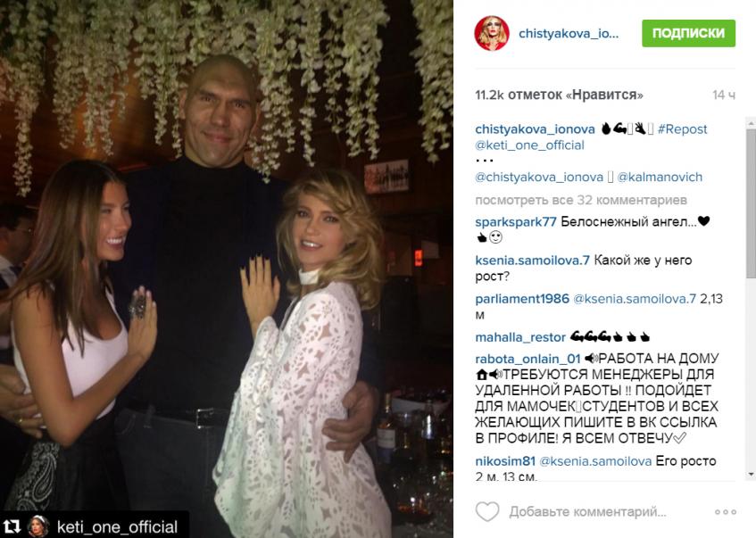756x538 pixels.
Task: View the 11.2k likes count
Action: [560, 95]
